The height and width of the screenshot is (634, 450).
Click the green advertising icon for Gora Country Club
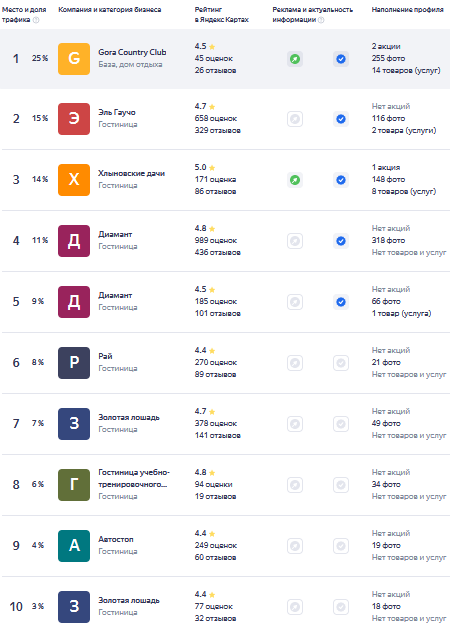coord(295,59)
